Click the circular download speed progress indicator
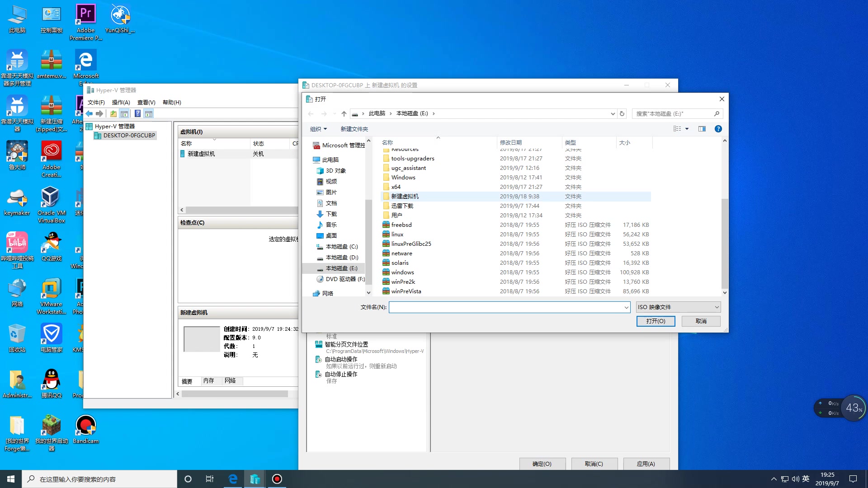The height and width of the screenshot is (488, 868). click(854, 408)
